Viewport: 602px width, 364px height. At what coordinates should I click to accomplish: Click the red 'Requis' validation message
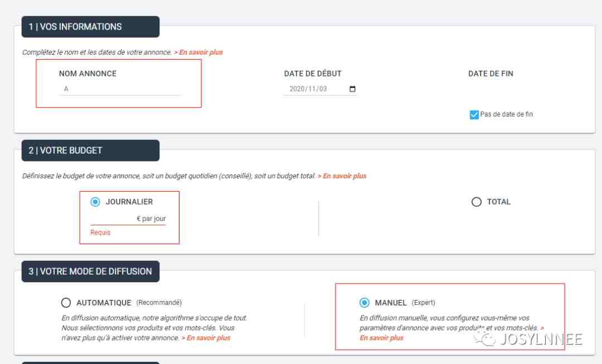coord(100,232)
